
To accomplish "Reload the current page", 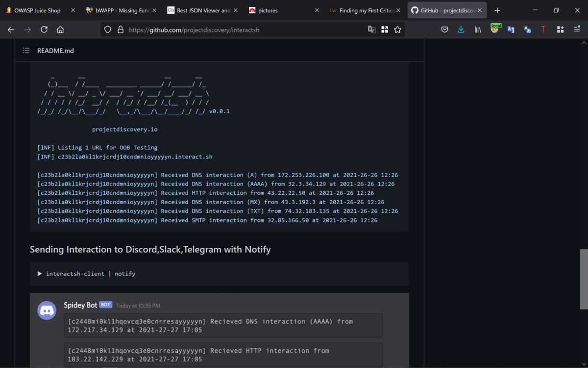I will [x=44, y=30].
